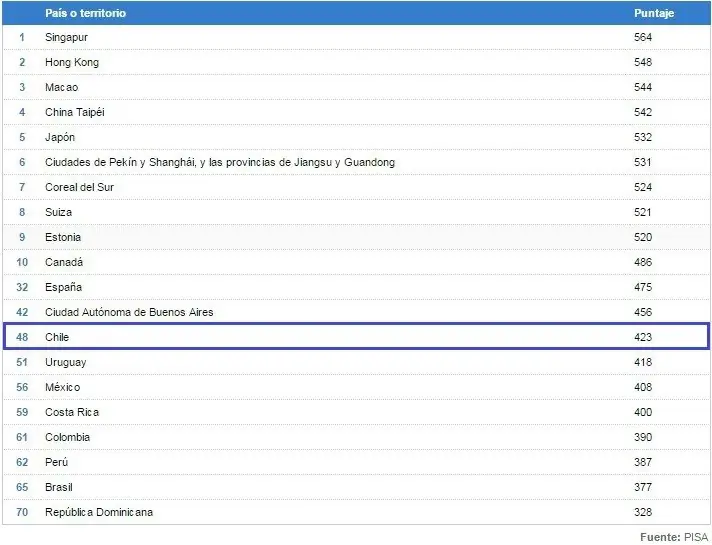Click Japón's score 532

tap(643, 137)
